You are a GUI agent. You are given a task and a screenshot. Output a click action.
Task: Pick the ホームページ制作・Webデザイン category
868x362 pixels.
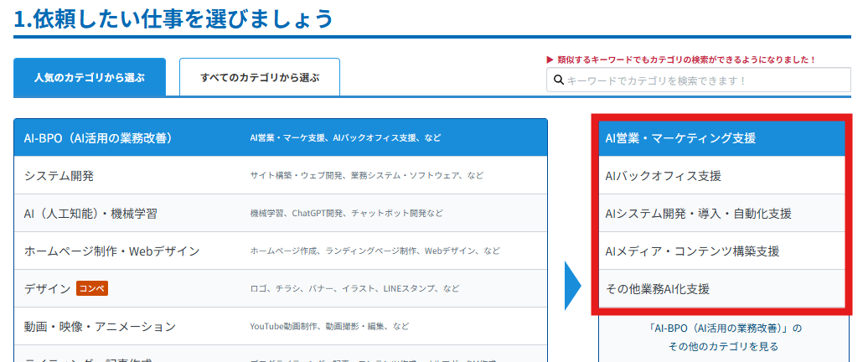[x=111, y=251]
